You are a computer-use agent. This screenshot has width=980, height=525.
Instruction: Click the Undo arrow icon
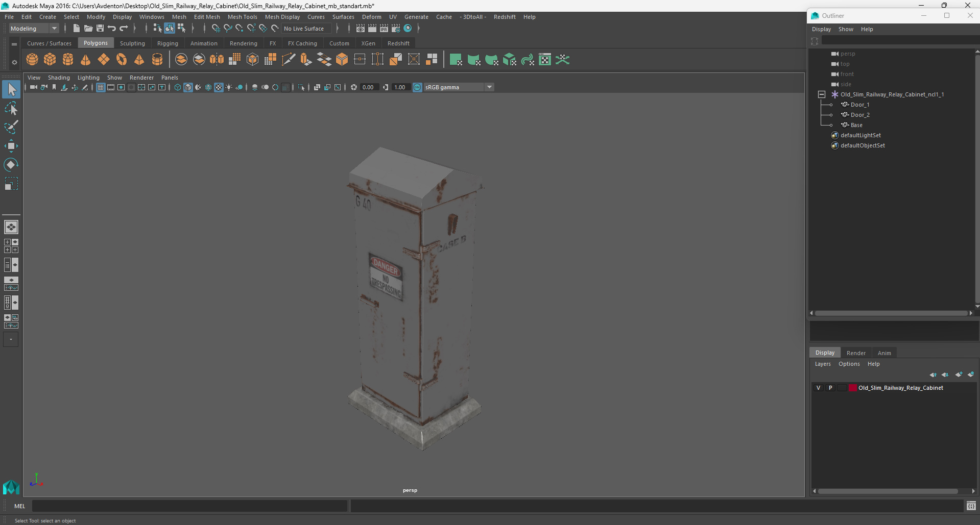click(x=112, y=29)
